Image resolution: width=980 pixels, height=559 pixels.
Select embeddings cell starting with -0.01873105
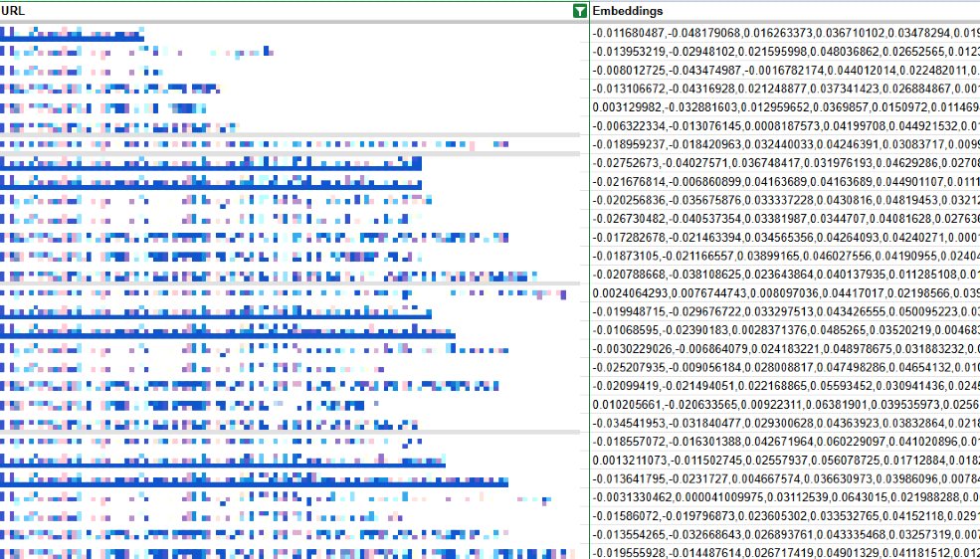click(785, 256)
